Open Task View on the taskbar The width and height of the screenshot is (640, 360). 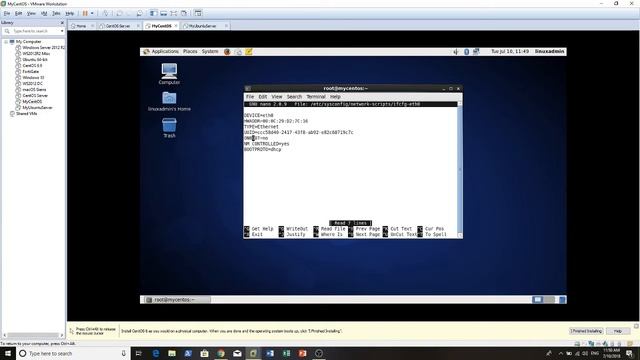138,353
